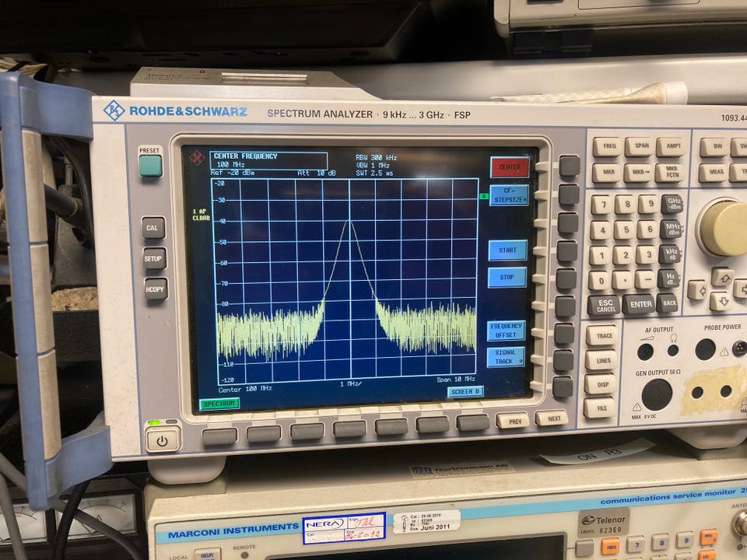Tap the CAL hardkey
Image resolution: width=747 pixels, height=560 pixels.
(x=153, y=228)
